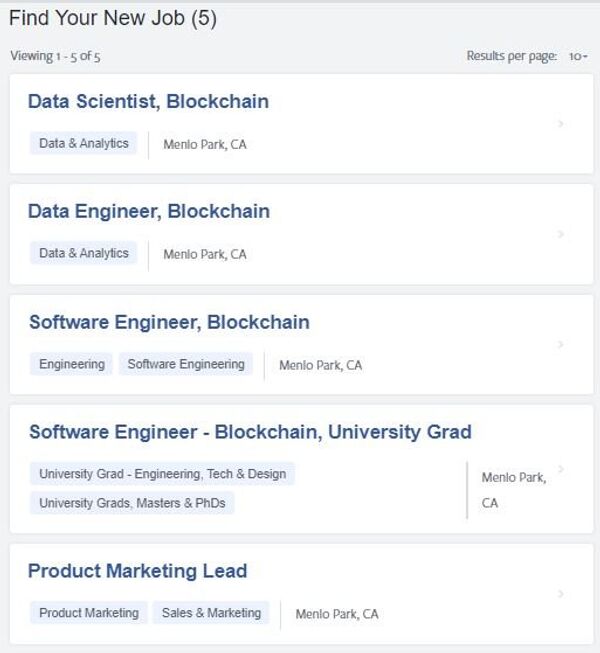Viewport: 600px width, 653px height.
Task: Click the Software Engineering category tag
Action: point(186,364)
